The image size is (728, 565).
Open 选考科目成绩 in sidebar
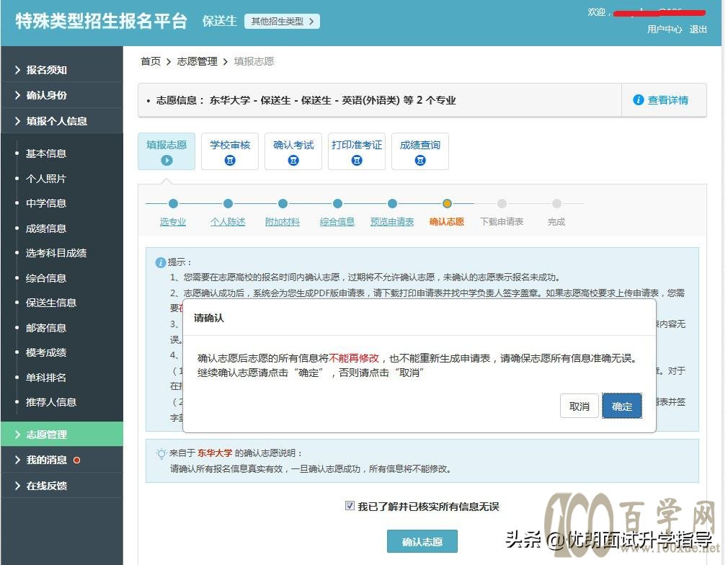point(56,253)
